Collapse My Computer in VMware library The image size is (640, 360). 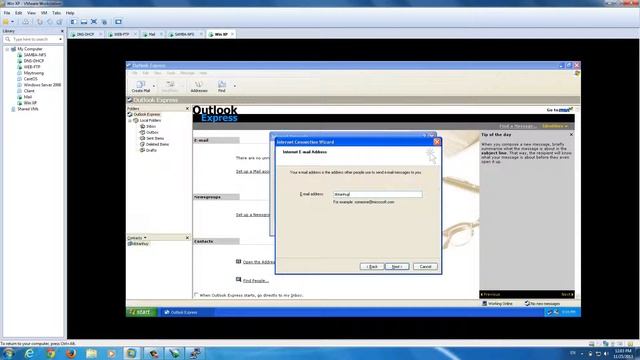coord(7,49)
